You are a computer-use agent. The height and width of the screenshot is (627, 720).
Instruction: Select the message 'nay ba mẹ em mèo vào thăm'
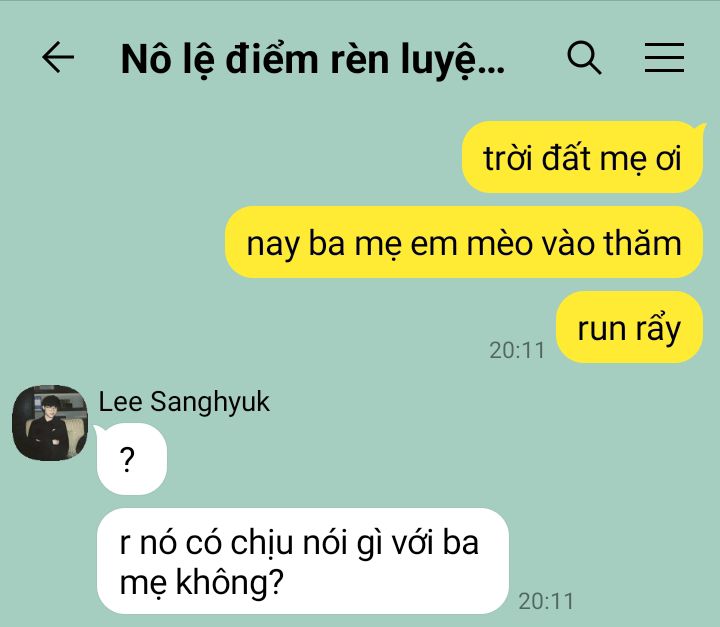click(x=464, y=242)
